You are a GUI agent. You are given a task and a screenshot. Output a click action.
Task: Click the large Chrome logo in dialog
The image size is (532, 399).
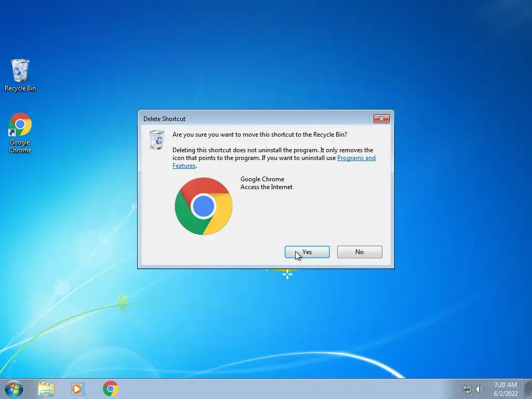(x=204, y=206)
